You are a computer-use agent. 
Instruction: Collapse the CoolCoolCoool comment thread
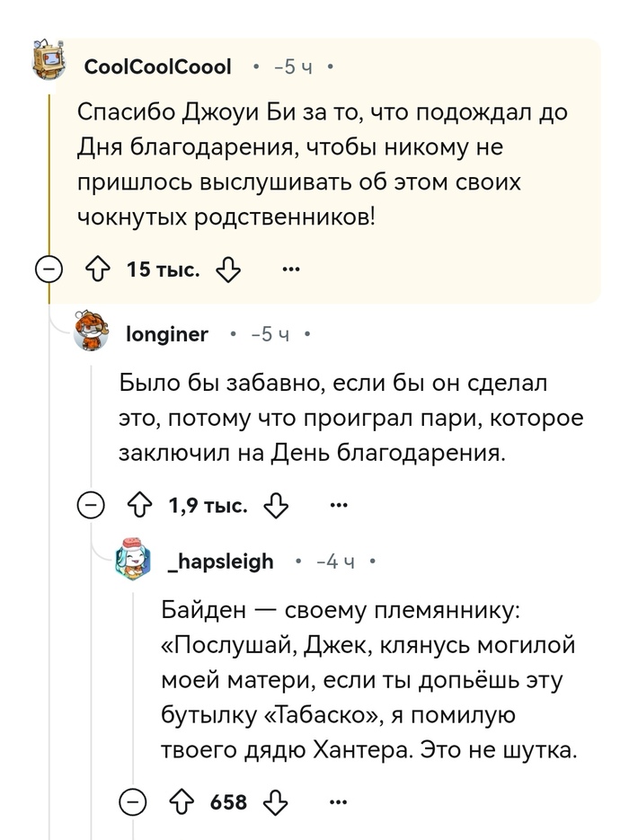click(x=50, y=270)
